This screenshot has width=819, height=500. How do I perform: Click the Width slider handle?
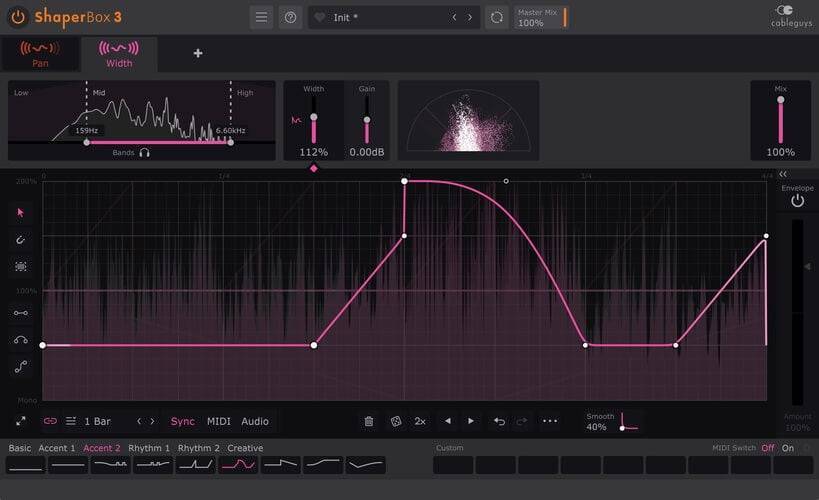click(314, 117)
